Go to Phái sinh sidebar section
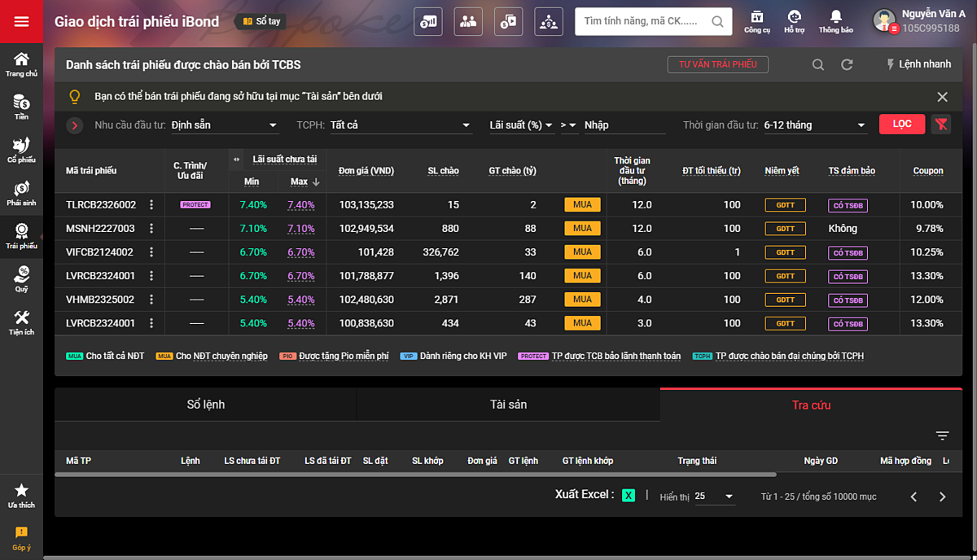Screen dimensions: 977x560 (21, 193)
